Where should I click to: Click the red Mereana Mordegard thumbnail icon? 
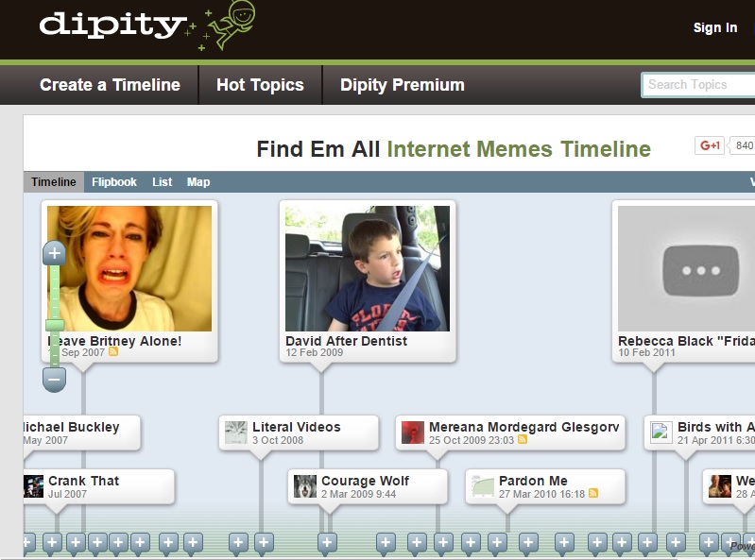(x=413, y=433)
